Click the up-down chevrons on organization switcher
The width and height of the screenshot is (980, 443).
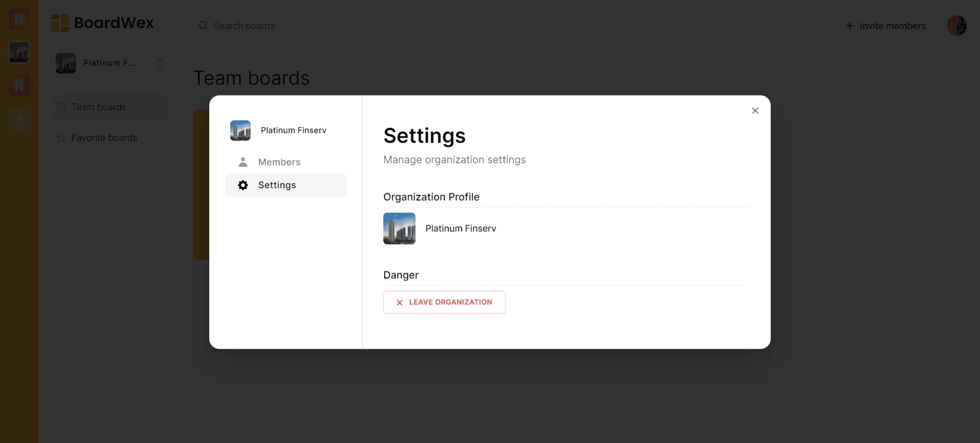[160, 63]
